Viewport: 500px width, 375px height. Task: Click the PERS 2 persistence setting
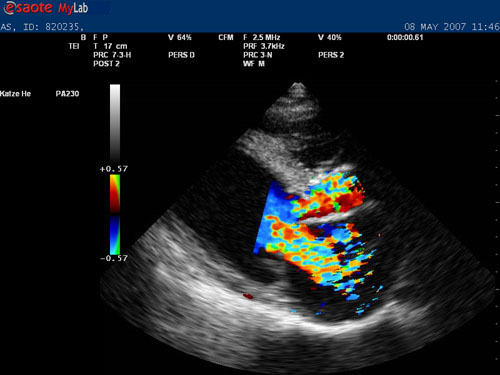click(331, 55)
